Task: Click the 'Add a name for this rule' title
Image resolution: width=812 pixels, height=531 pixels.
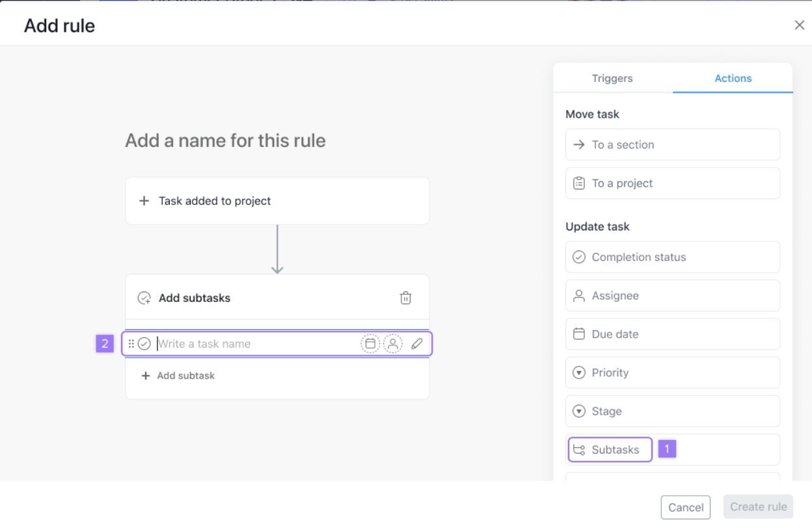Action: pyautogui.click(x=225, y=141)
